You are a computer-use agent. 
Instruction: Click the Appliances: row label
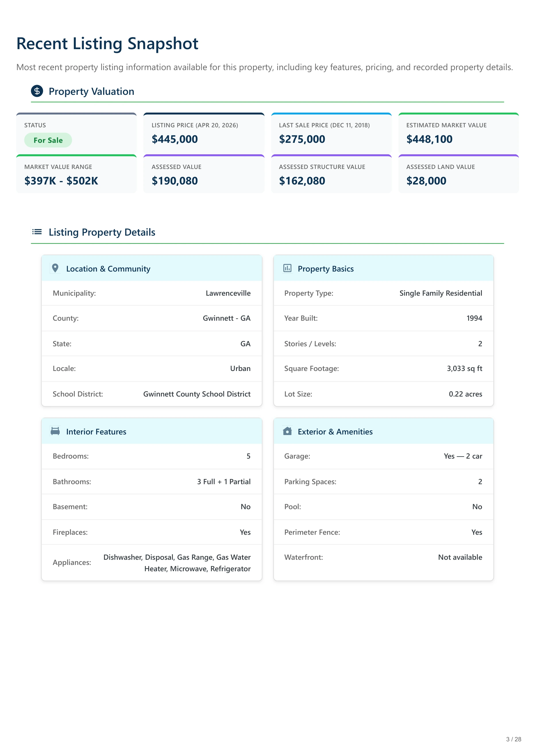(x=72, y=562)
